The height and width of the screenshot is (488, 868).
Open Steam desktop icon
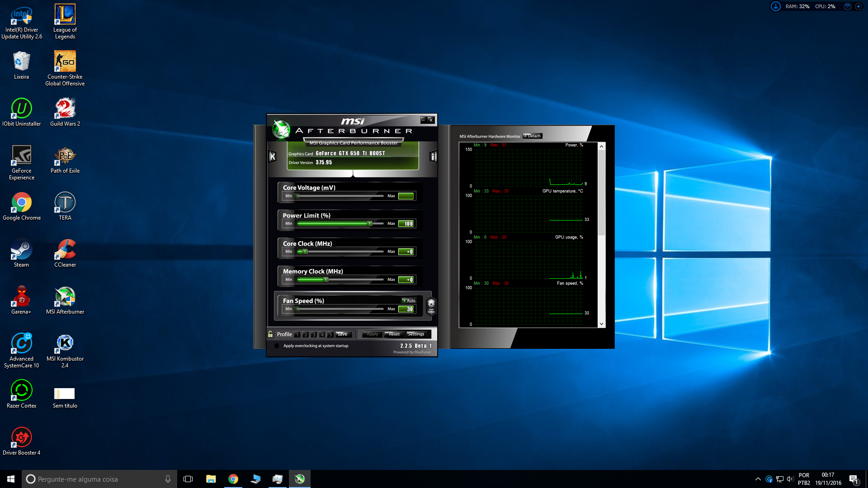tap(21, 253)
